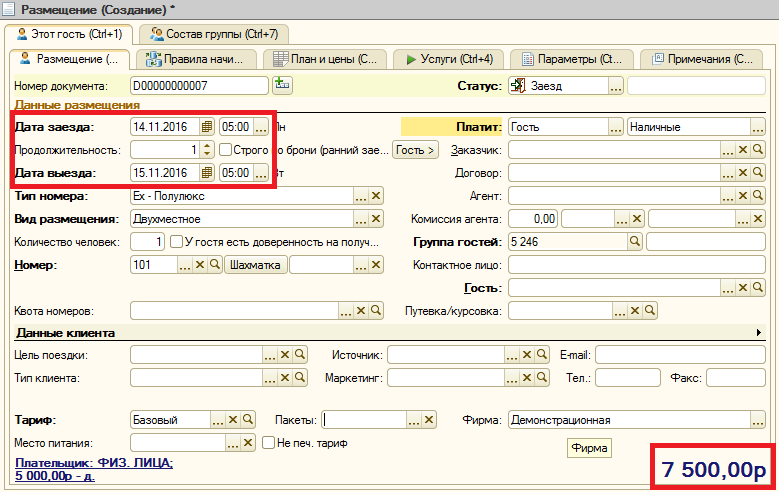Clear the Вид размещения field
The width and height of the screenshot is (779, 492).
point(376,219)
